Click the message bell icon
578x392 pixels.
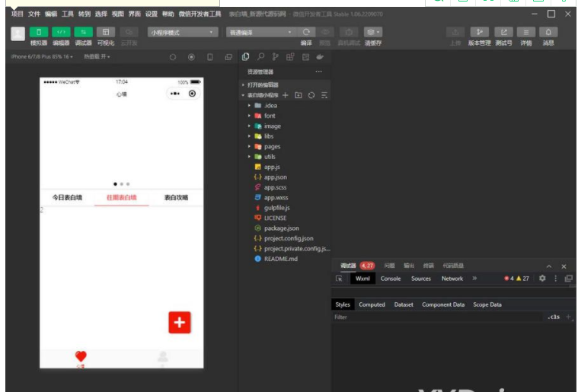(548, 32)
